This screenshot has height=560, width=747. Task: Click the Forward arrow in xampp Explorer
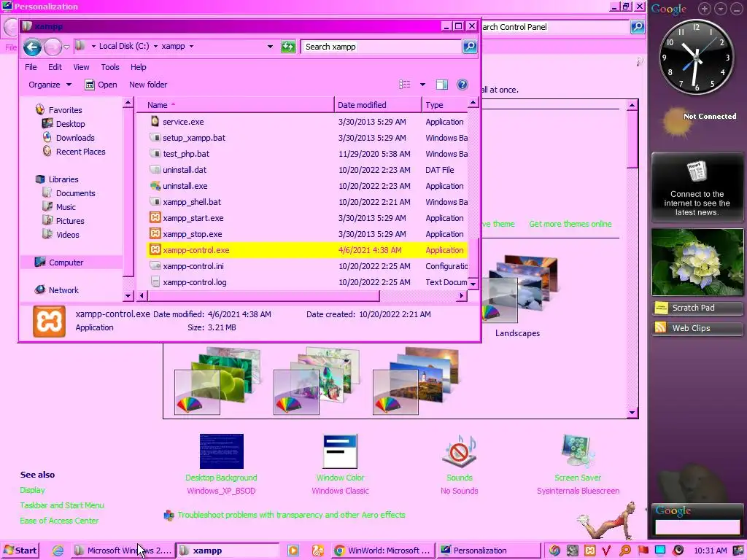pyautogui.click(x=53, y=47)
